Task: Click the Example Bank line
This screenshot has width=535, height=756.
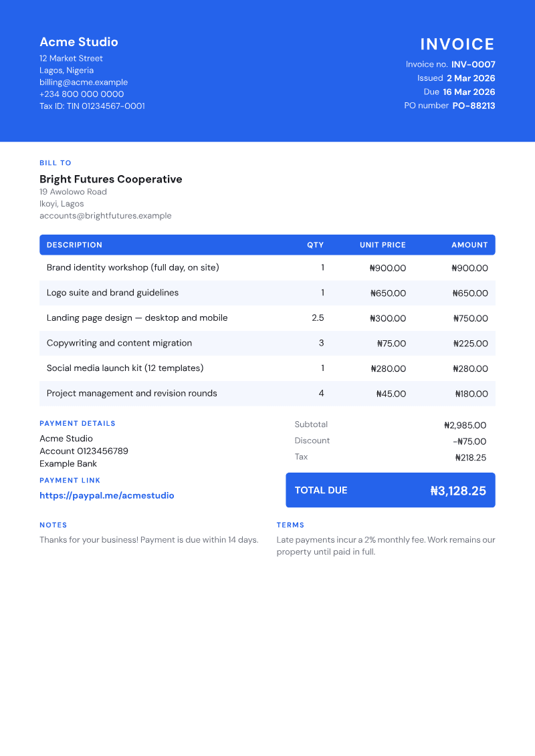Action: [x=68, y=464]
